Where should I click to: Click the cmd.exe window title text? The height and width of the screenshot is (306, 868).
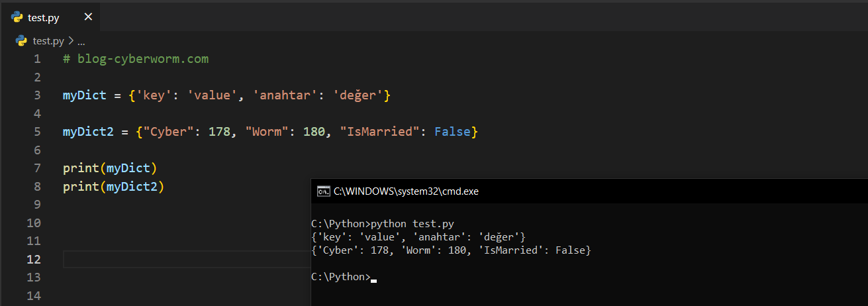[x=406, y=191]
